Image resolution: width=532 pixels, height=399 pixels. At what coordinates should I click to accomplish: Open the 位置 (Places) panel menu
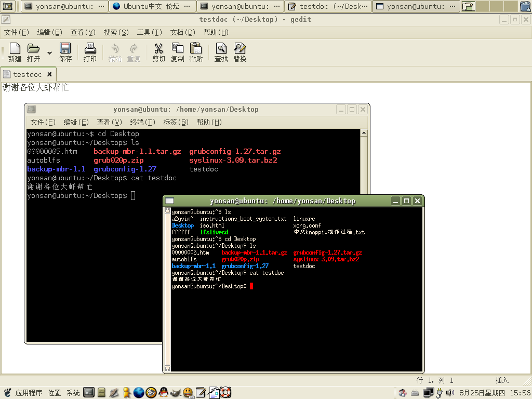pyautogui.click(x=54, y=393)
